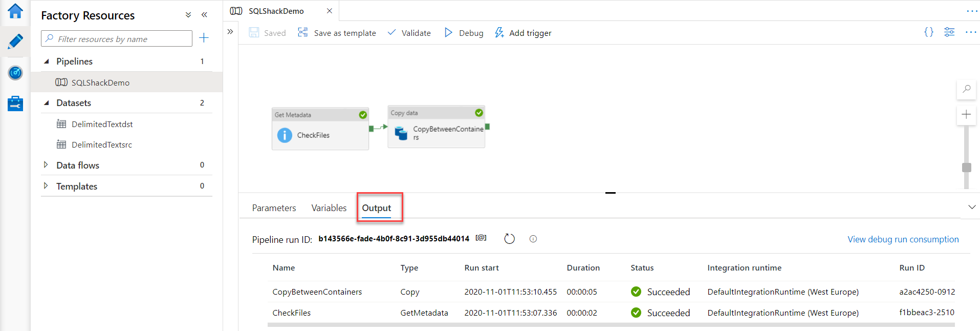Click the canvas zoom slider handle
The width and height of the screenshot is (980, 331).
966,168
